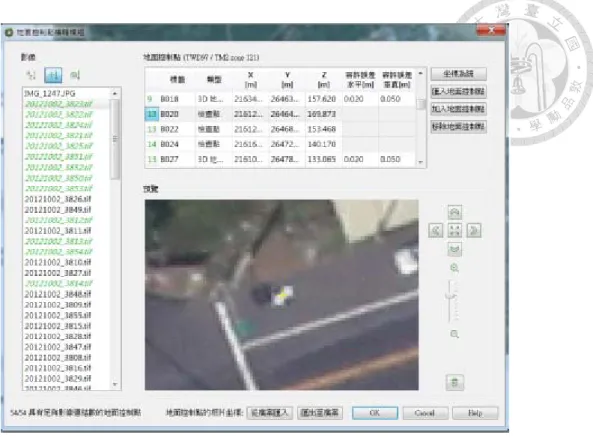The height and width of the screenshot is (438, 593).
Task: Toggle the highlighted middle sort icon above image list
Action: click(x=53, y=75)
